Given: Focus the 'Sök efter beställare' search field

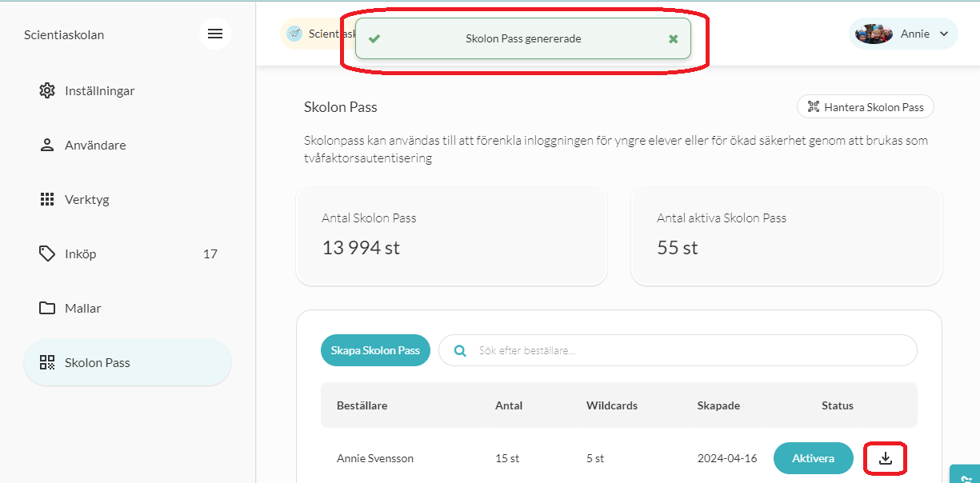Looking at the screenshot, I should [x=678, y=350].
